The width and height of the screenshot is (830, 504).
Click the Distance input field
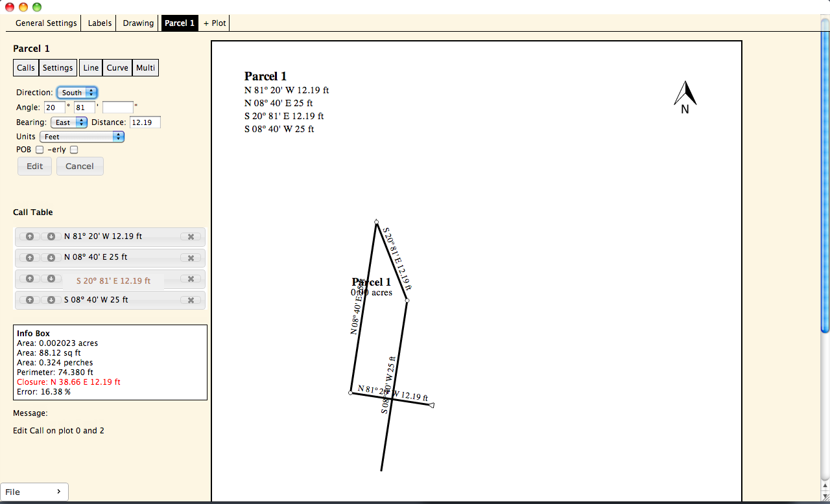point(145,122)
